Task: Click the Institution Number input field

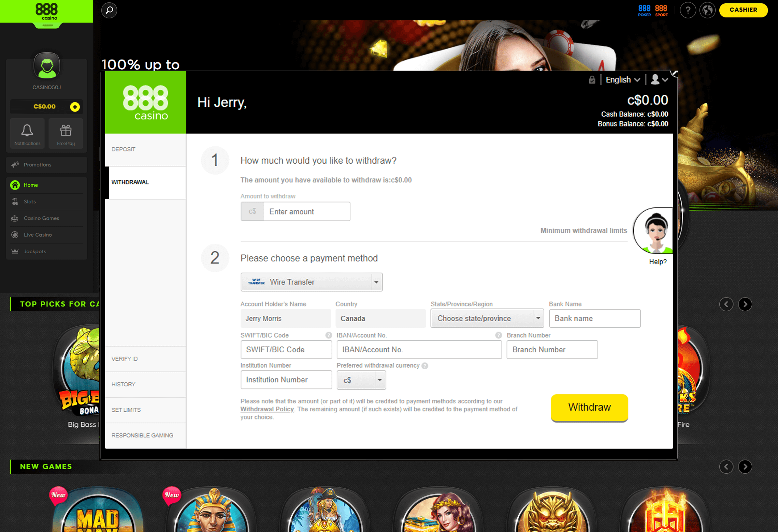Action: pyautogui.click(x=286, y=380)
